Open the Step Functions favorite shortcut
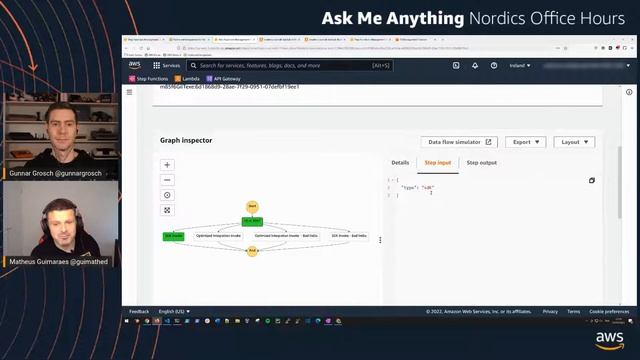The width and height of the screenshot is (640, 360). click(x=149, y=79)
